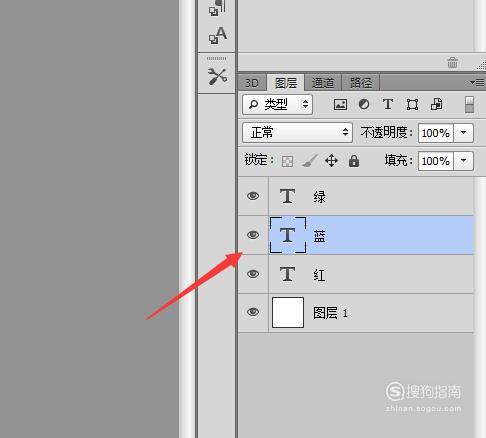Viewport: 486px width, 438px height.
Task: Click the 填充 100% value field
Action: pos(436,161)
